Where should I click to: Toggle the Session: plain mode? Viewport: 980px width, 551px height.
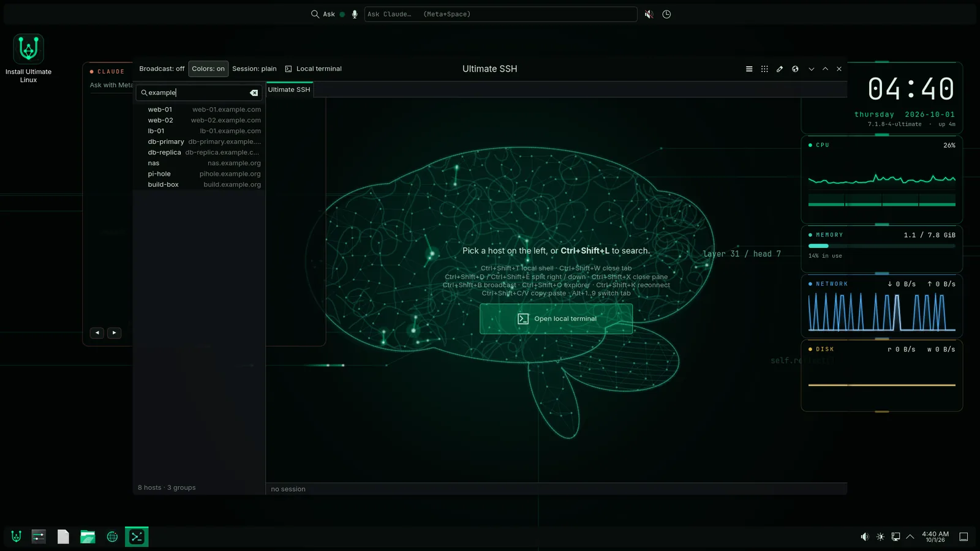coord(254,69)
